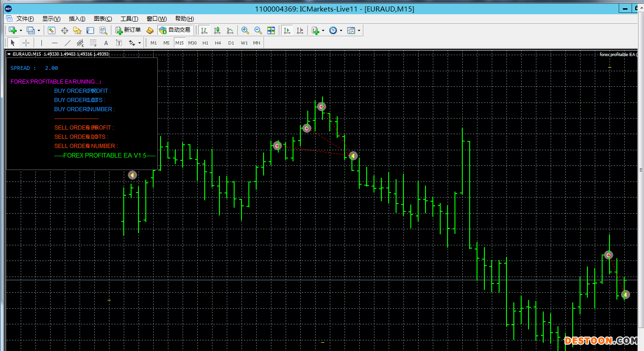The image size is (644, 351).
Task: Click the ACY application icon in title bar
Action: pos(8,8)
